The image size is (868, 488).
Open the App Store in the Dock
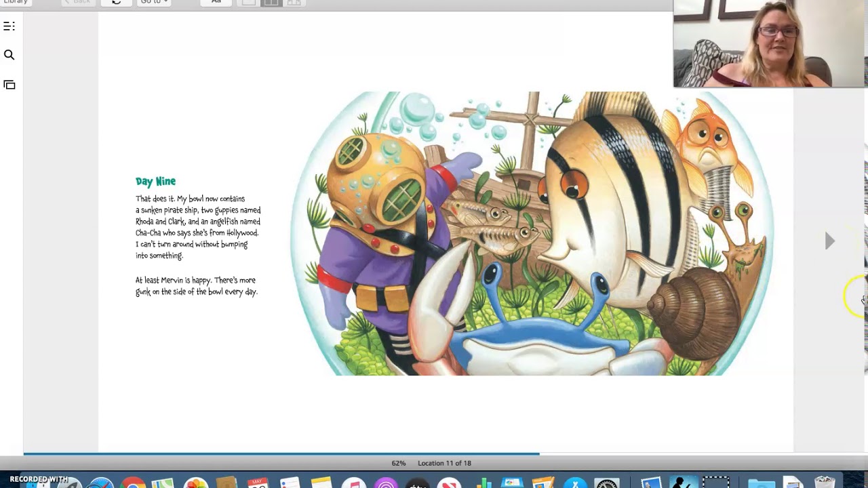click(x=576, y=483)
